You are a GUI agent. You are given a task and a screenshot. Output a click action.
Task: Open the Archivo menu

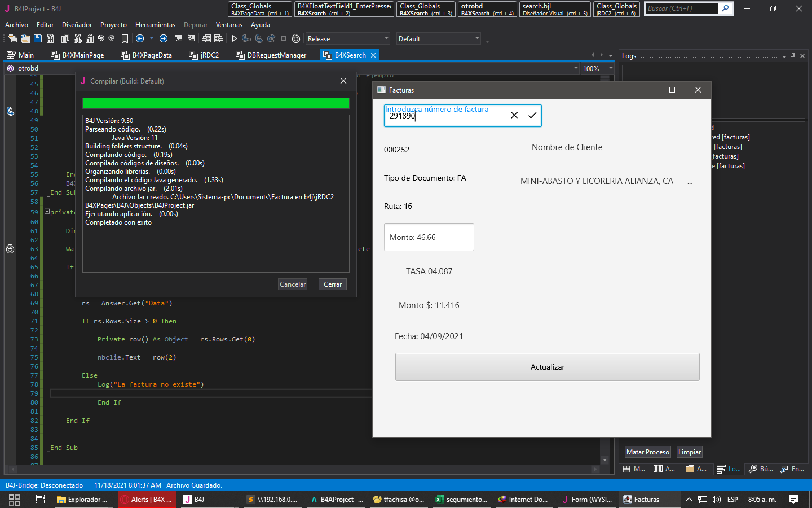16,25
